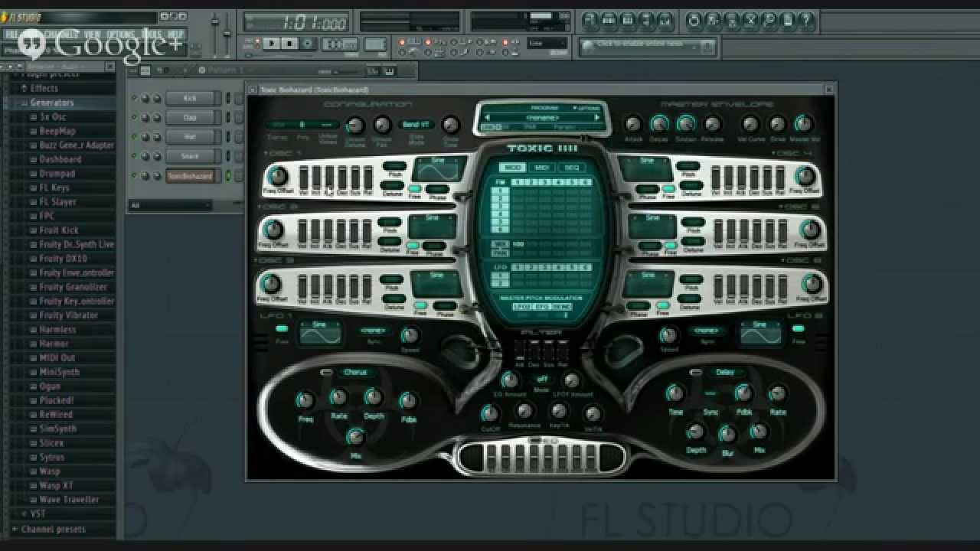Enable the Delay effect switch
This screenshot has width=980, height=551.
(x=696, y=373)
